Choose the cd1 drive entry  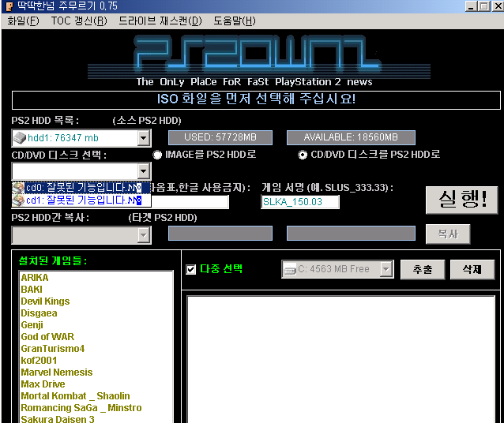coord(81,200)
